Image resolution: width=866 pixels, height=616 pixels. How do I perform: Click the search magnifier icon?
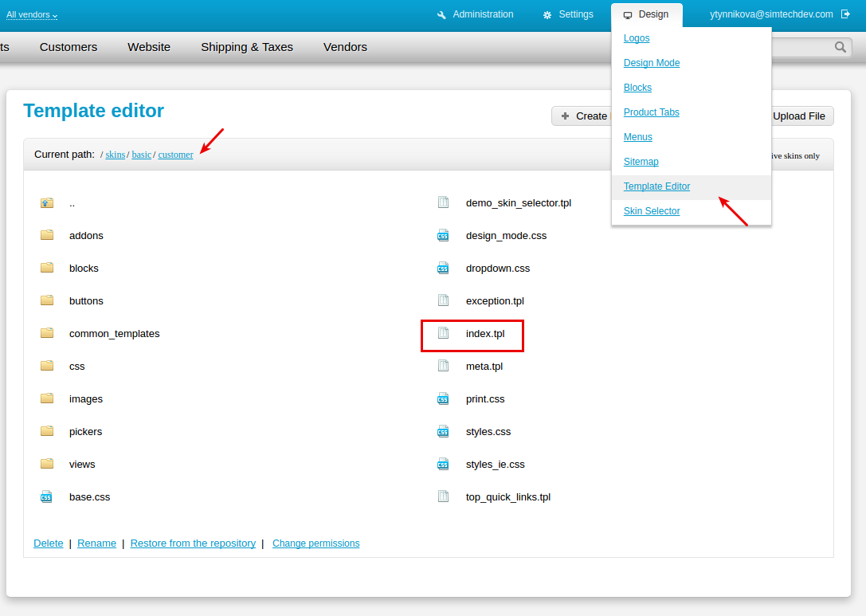coord(840,47)
